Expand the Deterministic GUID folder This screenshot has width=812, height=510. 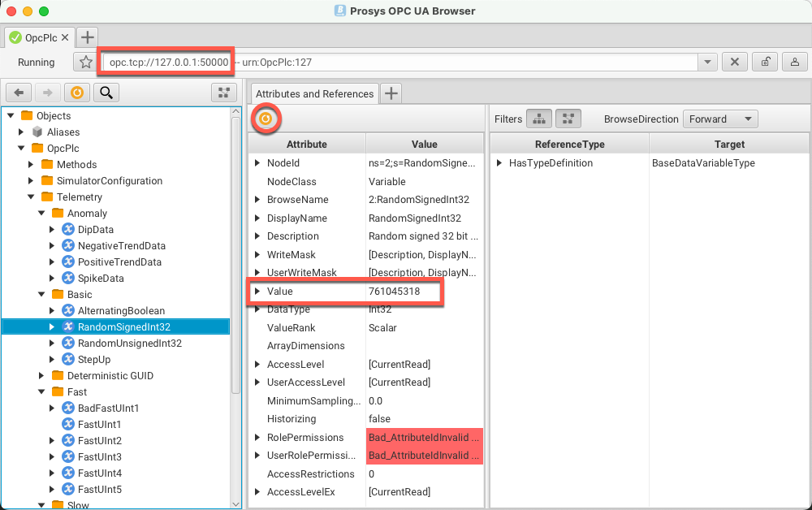[41, 375]
